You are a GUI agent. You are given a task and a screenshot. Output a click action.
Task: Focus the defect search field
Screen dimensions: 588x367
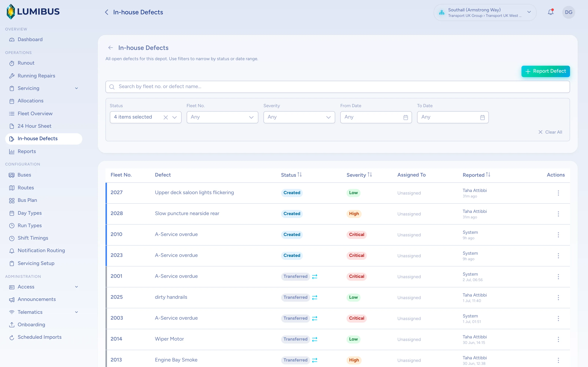[338, 87]
